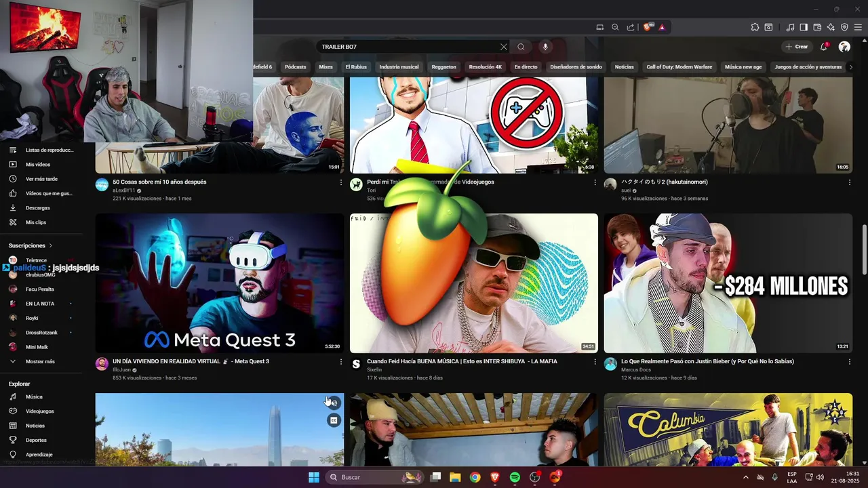868x488 pixels.
Task: Select the El Rubius filter chip
Action: click(x=356, y=67)
